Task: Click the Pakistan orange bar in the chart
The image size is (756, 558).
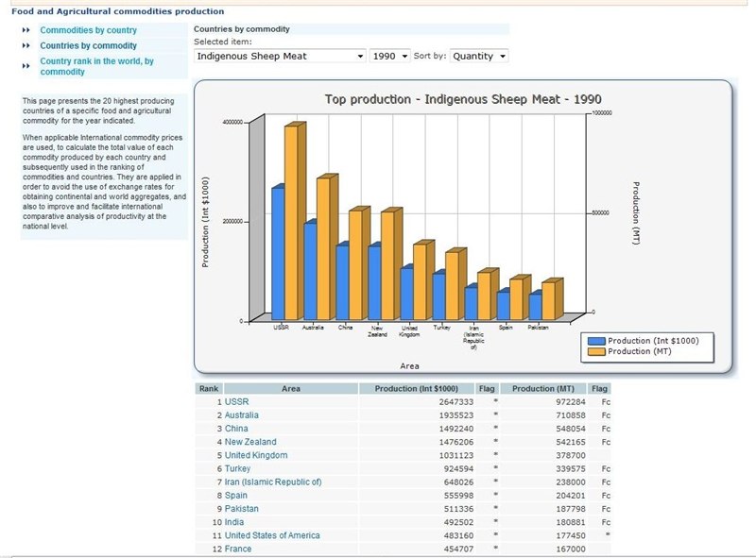Action: click(x=548, y=301)
